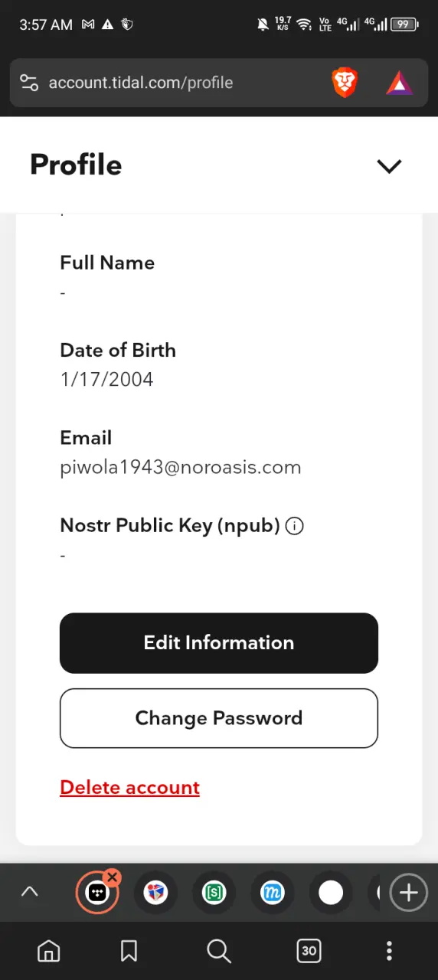Add a new tab with plus icon
Image resolution: width=438 pixels, height=980 pixels.
coord(408,892)
